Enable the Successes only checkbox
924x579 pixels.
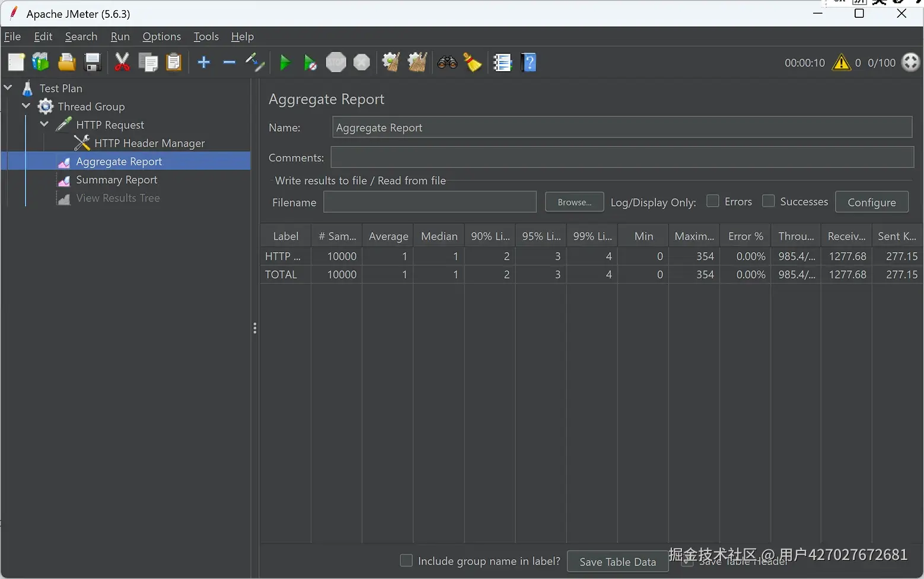769,201
